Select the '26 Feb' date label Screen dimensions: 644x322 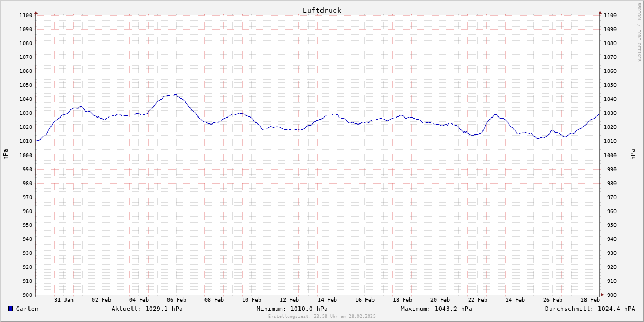[x=553, y=299]
